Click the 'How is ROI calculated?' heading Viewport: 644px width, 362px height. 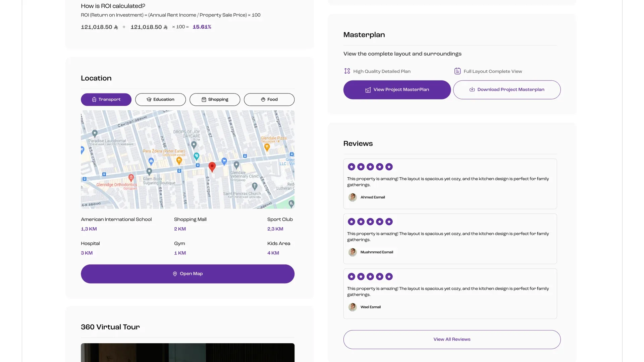[113, 6]
